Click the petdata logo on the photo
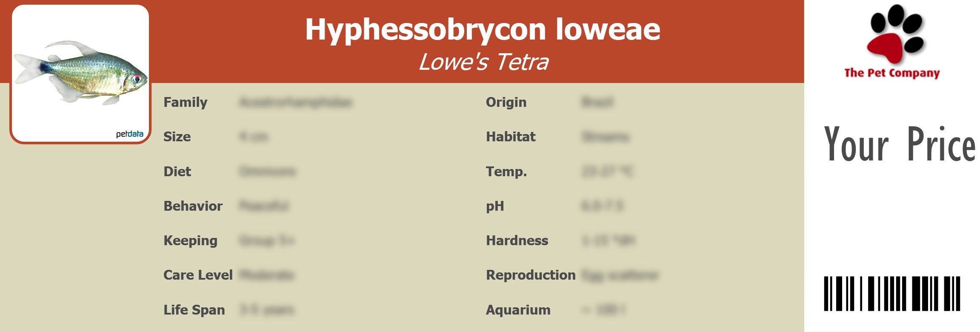Viewport: 980px width, 332px height. click(x=129, y=134)
